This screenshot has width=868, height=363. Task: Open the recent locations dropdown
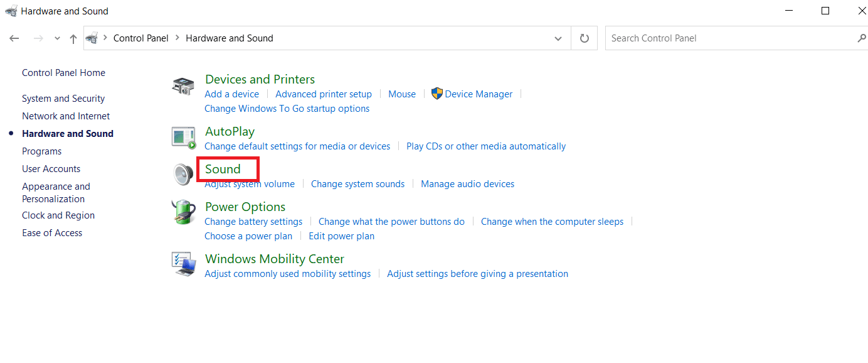[57, 38]
